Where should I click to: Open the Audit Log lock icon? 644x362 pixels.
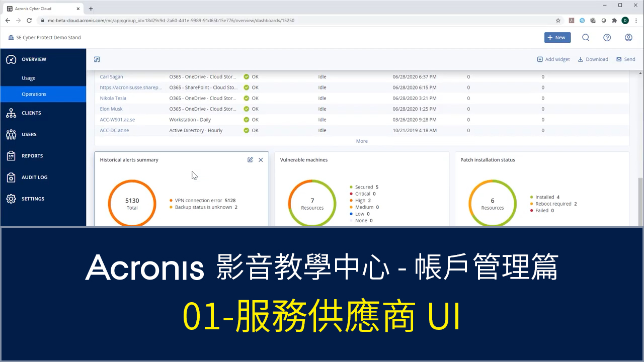11,177
